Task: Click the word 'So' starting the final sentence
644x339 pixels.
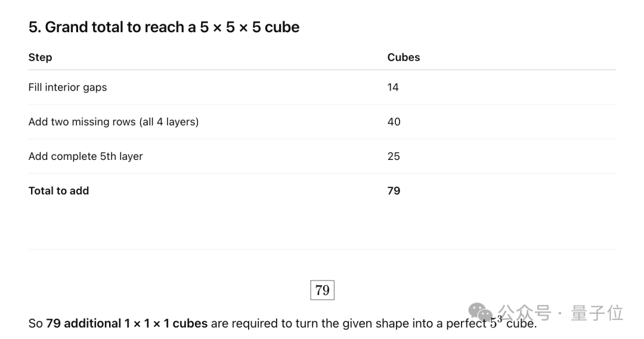Action: (x=35, y=323)
